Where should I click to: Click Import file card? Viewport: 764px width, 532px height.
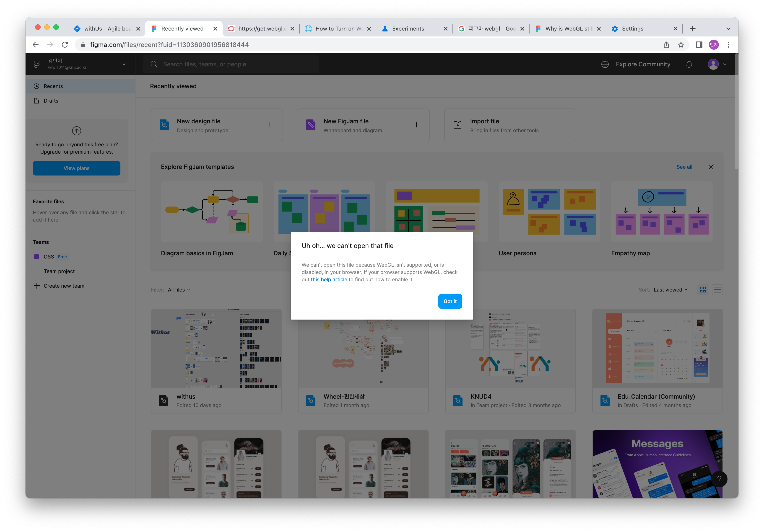tap(510, 125)
